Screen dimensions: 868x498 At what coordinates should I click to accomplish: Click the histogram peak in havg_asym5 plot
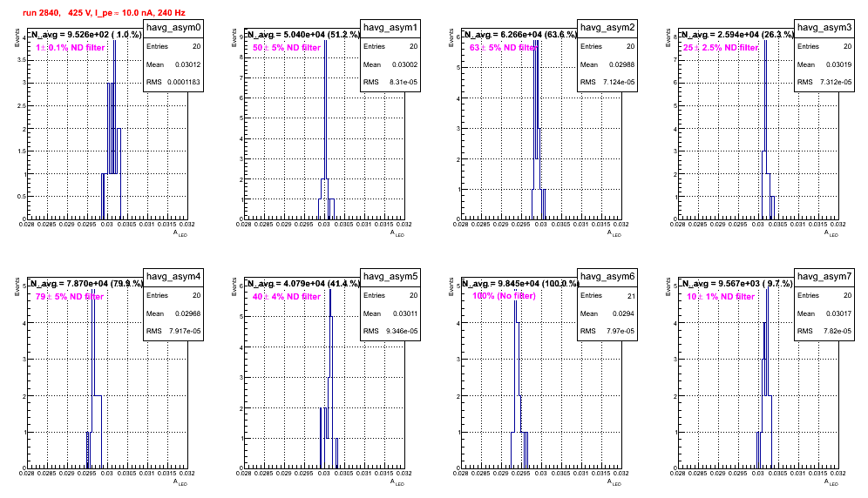pyautogui.click(x=330, y=292)
